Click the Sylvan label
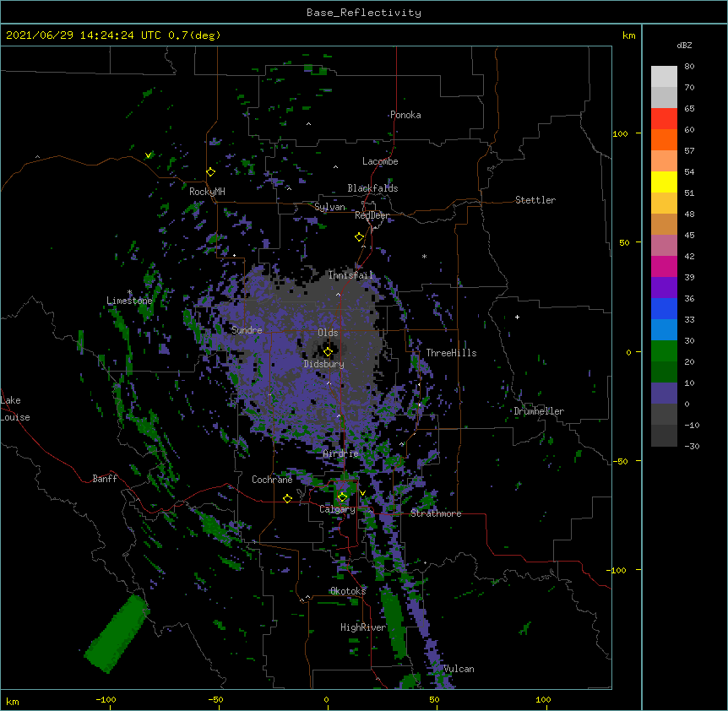This screenshot has width=728, height=711. tap(329, 207)
